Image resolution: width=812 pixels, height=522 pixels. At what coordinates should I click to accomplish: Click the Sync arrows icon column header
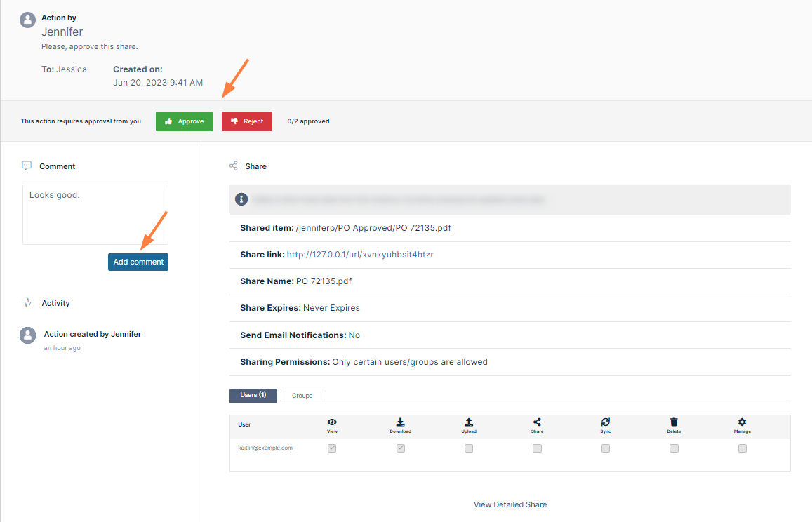(605, 422)
